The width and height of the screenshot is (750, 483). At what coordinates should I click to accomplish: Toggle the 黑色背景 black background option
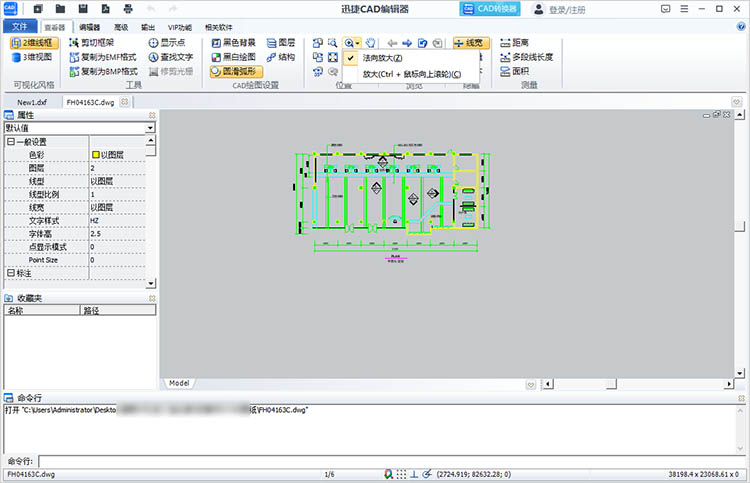click(232, 43)
